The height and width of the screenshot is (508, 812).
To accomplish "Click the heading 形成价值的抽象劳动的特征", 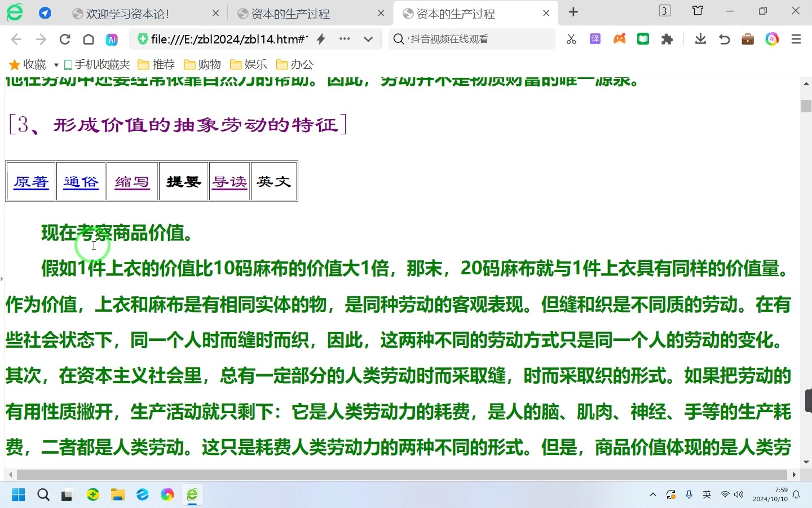I will (x=196, y=125).
